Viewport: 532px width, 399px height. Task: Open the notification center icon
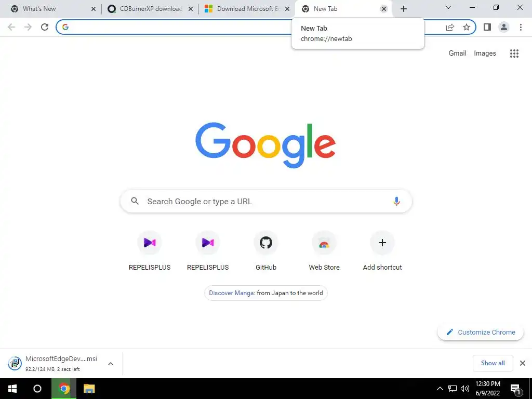click(516, 390)
